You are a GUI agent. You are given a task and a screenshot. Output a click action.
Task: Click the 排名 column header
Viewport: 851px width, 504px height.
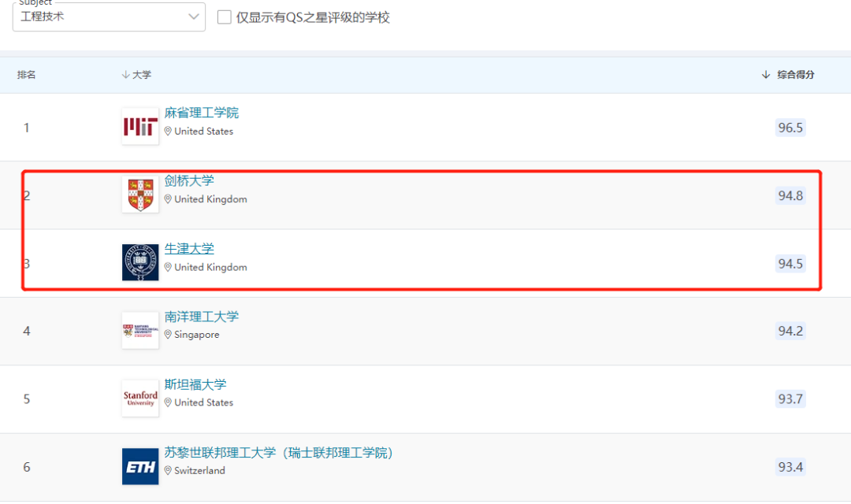click(x=27, y=75)
